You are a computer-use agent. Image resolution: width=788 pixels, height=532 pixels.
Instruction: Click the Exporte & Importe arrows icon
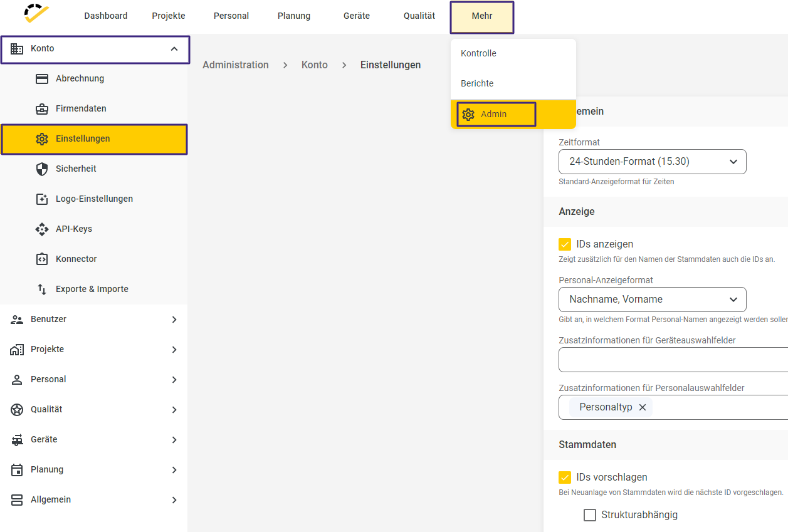point(42,289)
